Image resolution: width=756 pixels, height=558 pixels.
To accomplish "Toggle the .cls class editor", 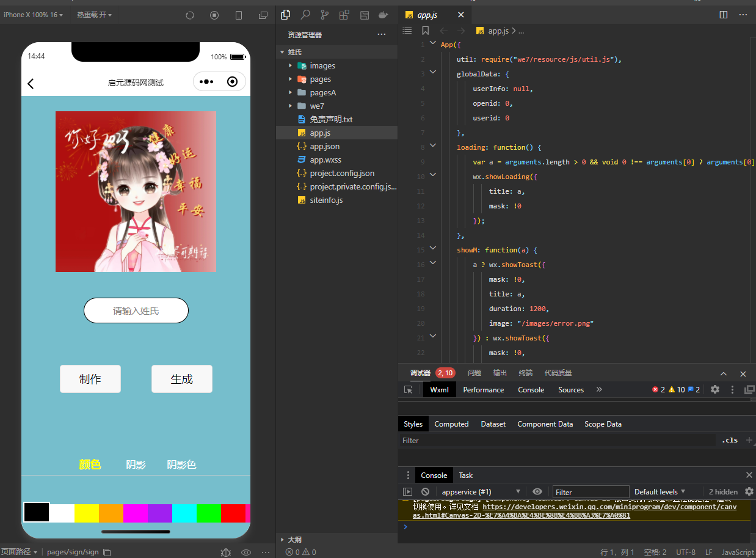I will click(x=730, y=440).
